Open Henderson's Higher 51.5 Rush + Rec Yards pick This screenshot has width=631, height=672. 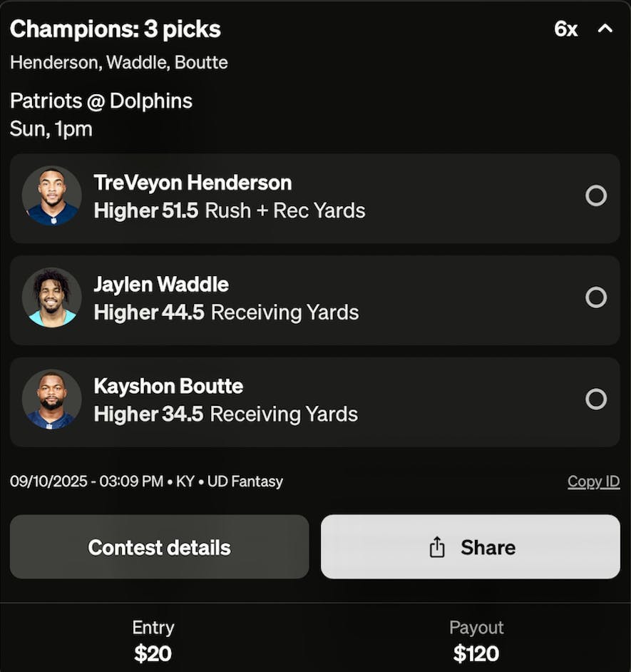click(x=230, y=210)
